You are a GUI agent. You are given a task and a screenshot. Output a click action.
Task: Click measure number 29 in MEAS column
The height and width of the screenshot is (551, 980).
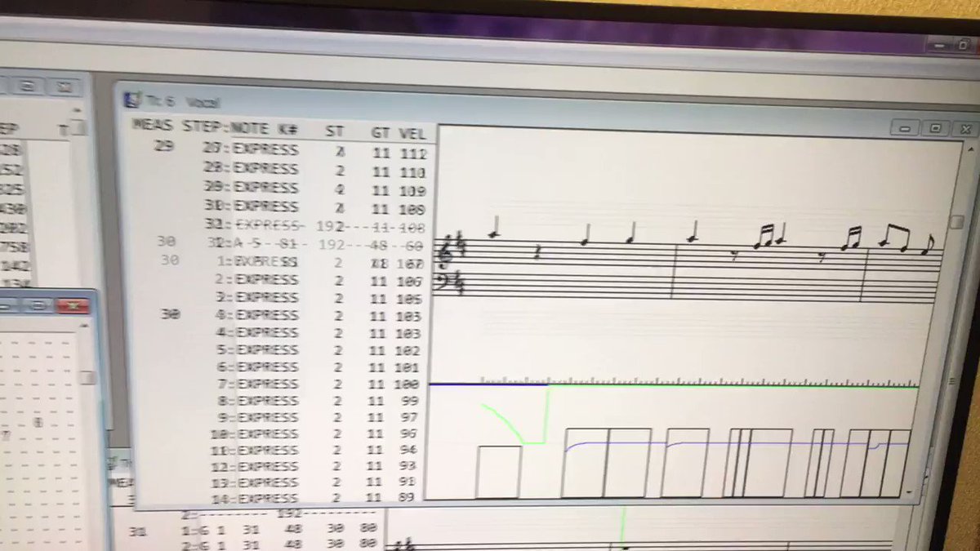click(x=163, y=147)
